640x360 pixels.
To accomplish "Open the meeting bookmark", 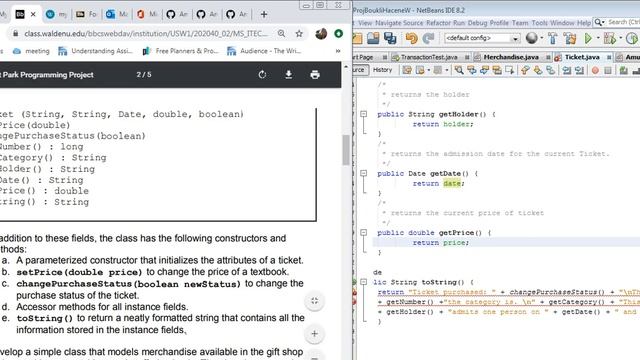I will coord(31,51).
